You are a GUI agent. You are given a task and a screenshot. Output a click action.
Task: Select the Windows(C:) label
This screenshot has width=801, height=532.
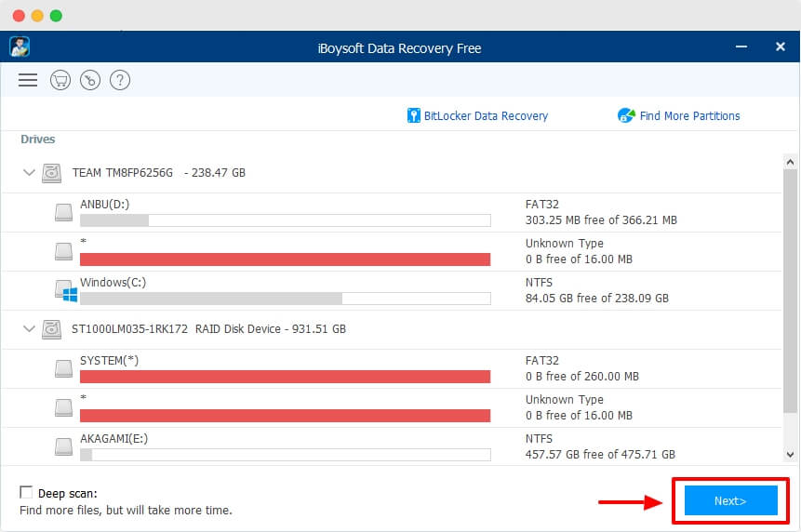(113, 283)
